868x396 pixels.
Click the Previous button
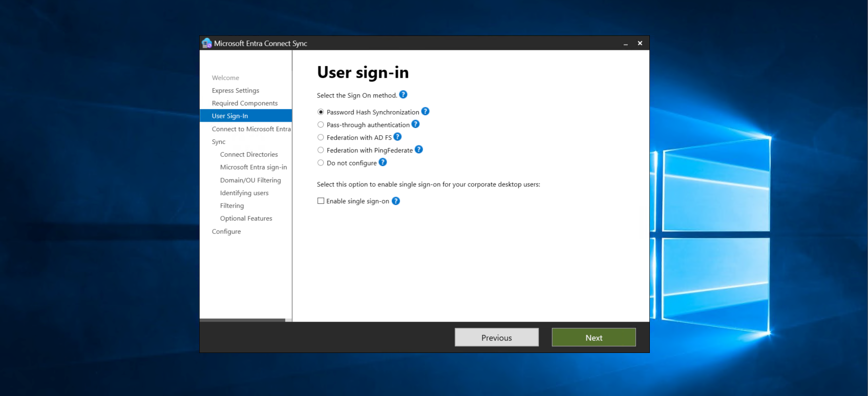[x=496, y=338]
